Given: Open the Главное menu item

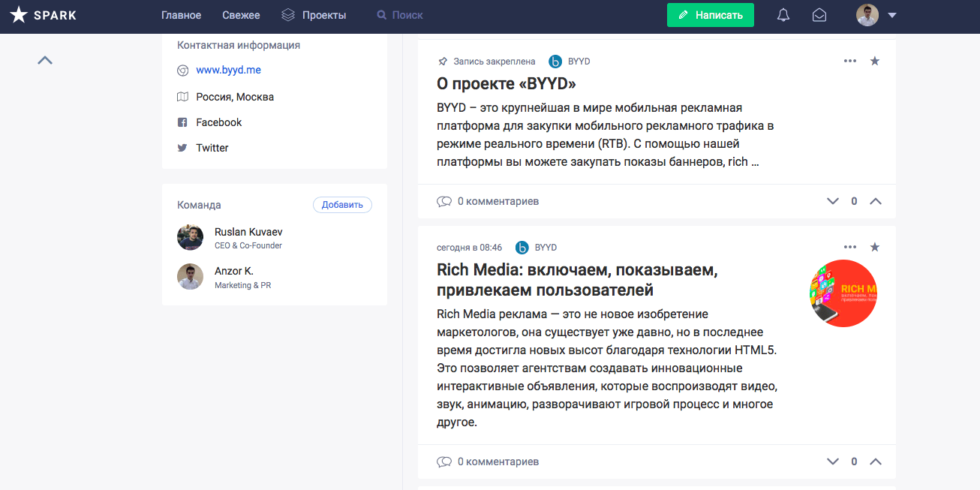Looking at the screenshot, I should coord(182,15).
